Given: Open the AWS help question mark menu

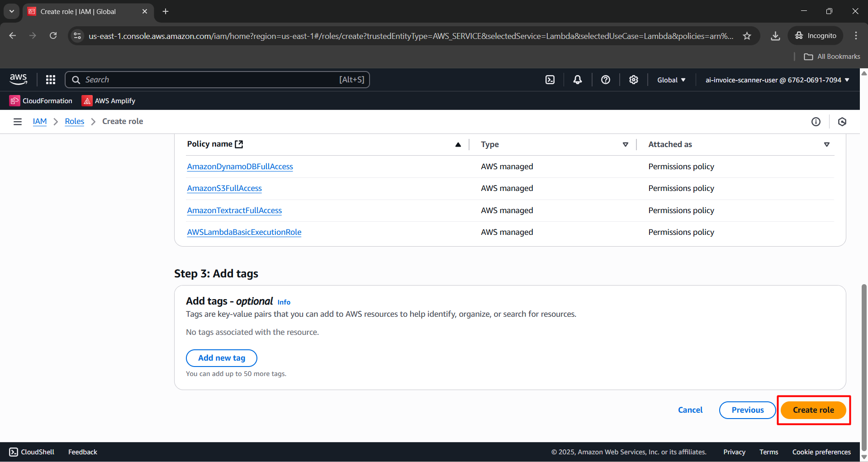Looking at the screenshot, I should 605,80.
